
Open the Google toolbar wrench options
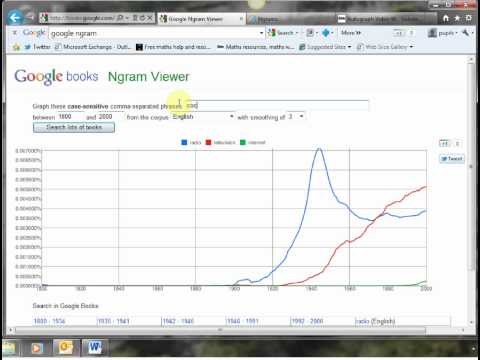click(467, 33)
